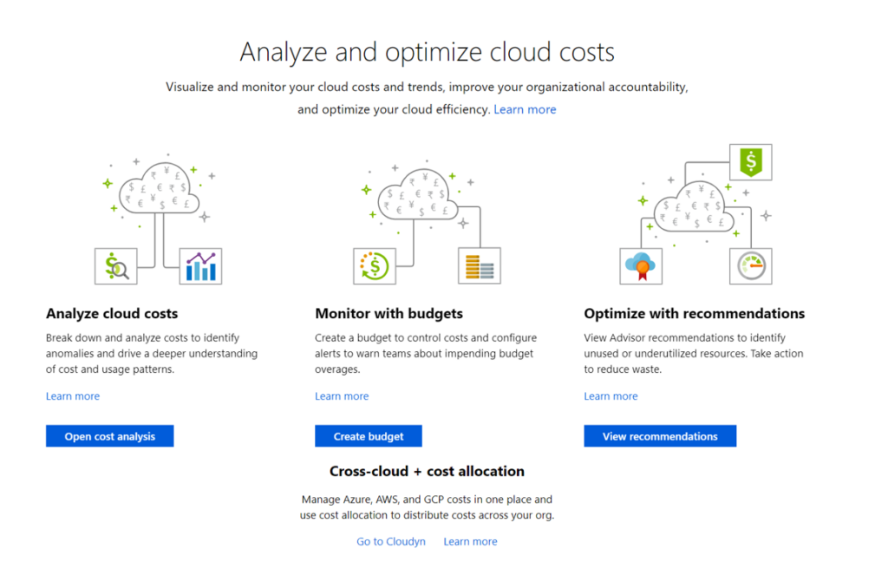Click Learn more under Optimize with recommendations

tap(610, 395)
